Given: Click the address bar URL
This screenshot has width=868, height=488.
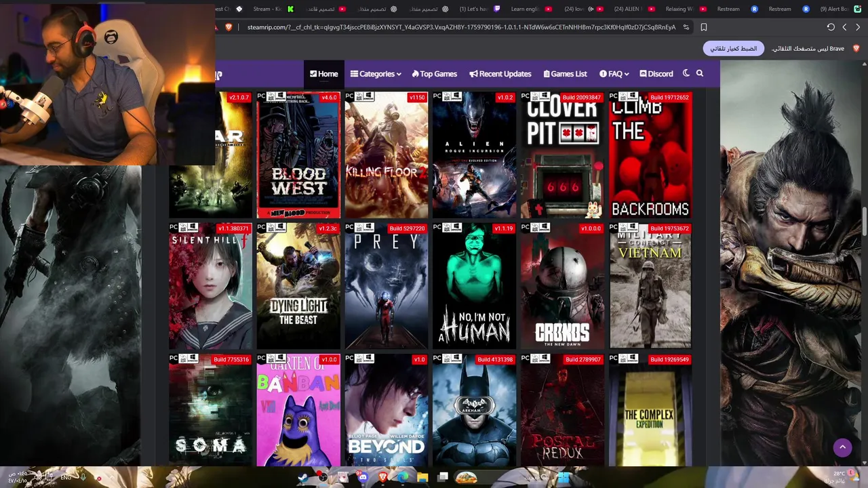Looking at the screenshot, I should pos(461,27).
